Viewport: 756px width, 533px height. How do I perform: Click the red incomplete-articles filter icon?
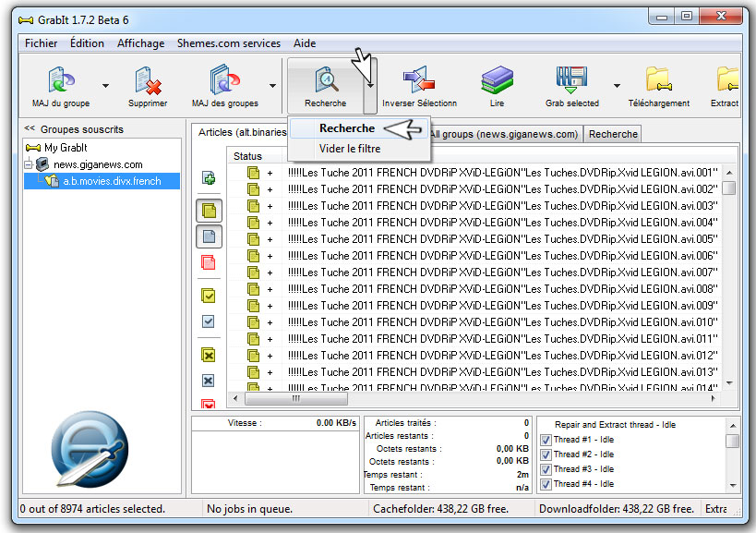(x=209, y=263)
